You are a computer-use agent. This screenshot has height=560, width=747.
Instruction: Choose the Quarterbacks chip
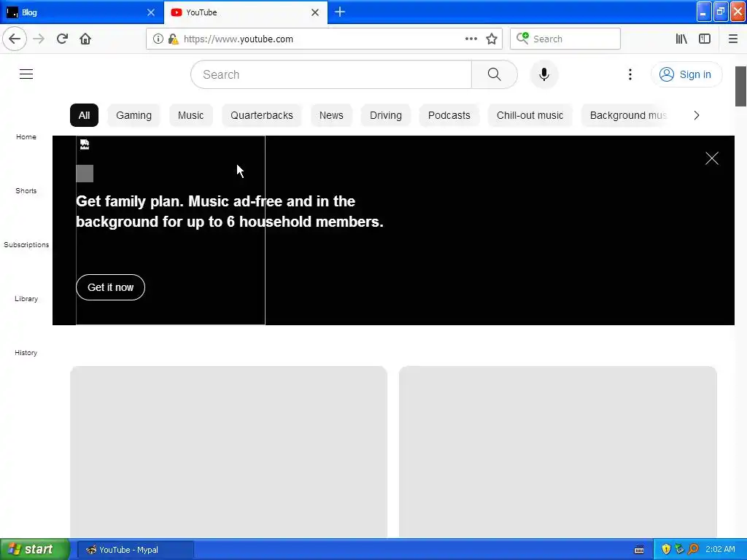(x=262, y=115)
